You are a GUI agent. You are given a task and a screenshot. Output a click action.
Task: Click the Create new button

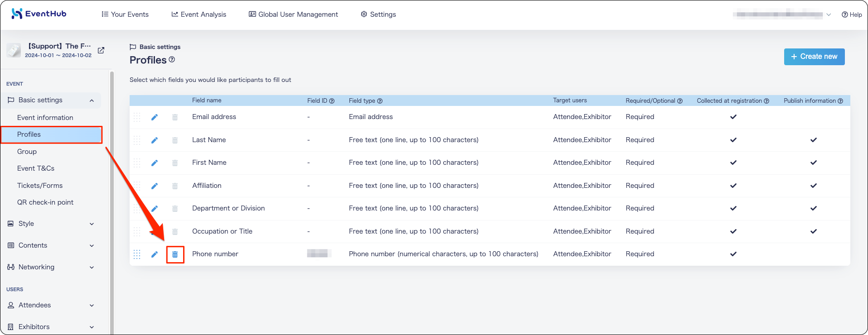(814, 57)
